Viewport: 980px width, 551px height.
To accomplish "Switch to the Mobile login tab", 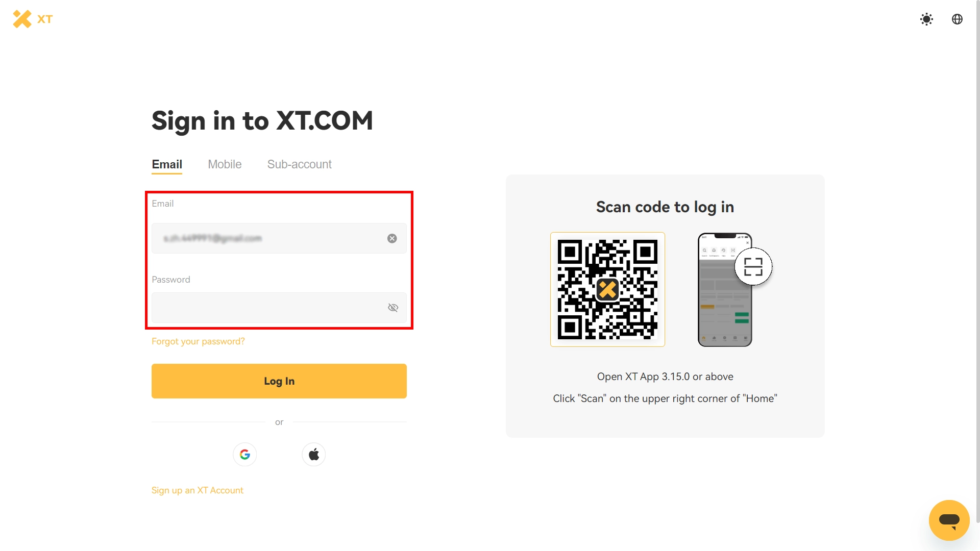I will click(225, 164).
